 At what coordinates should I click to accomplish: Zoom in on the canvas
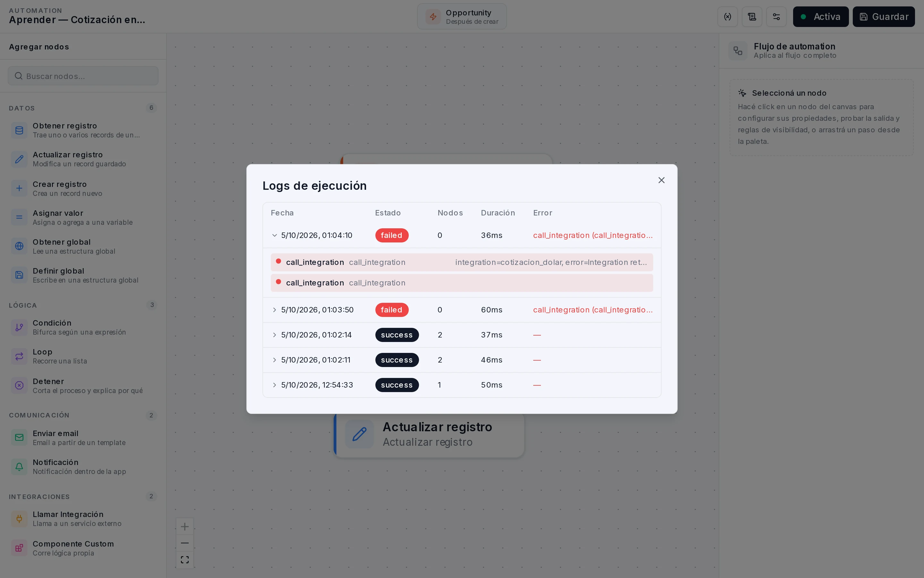tap(185, 526)
